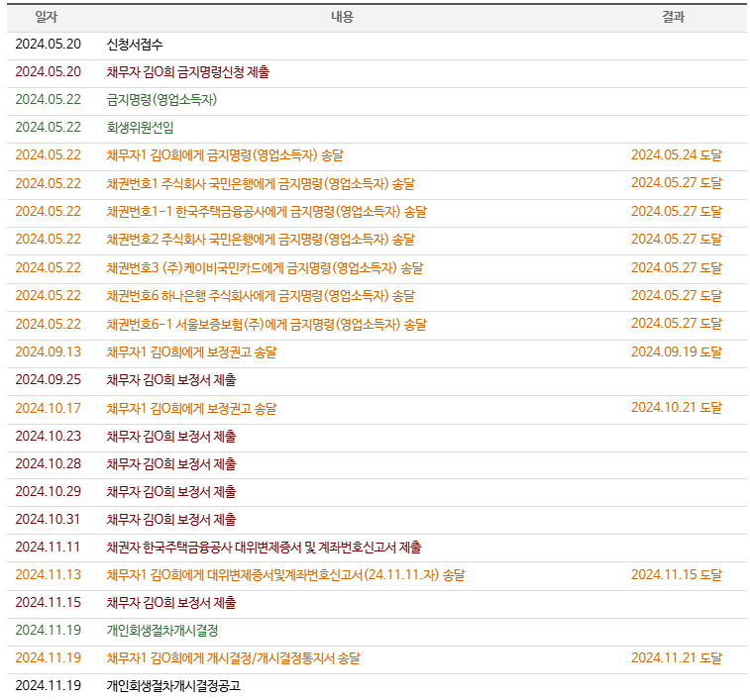The width and height of the screenshot is (750, 700).
Task: Click 도달 result for 채권번호1 국민은행 row
Action: coord(677,183)
